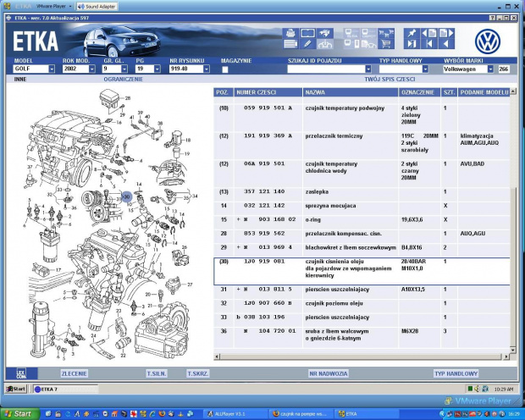
Task: Click the blank frame icon beside the printer
Action: click(x=307, y=33)
